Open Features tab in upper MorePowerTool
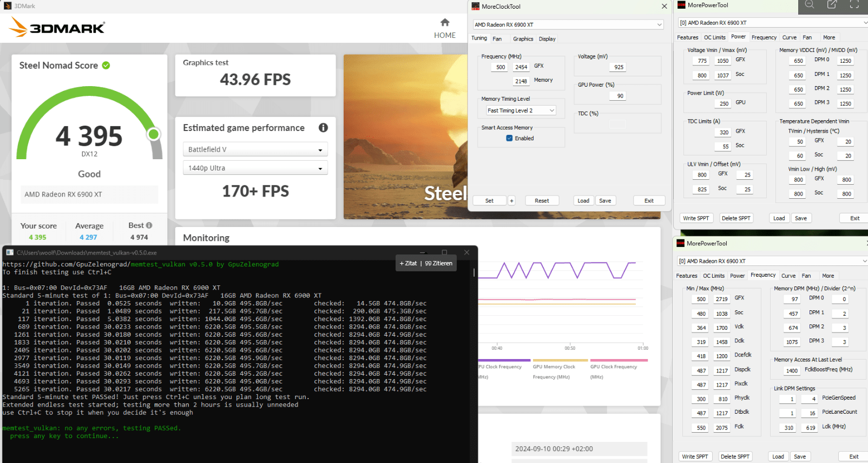 pos(688,37)
